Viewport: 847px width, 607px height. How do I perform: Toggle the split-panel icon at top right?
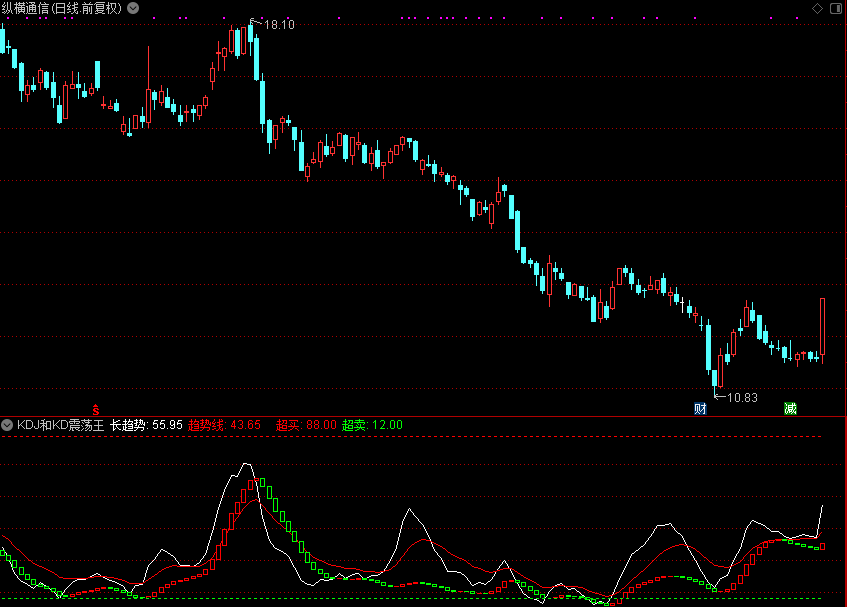pos(835,8)
